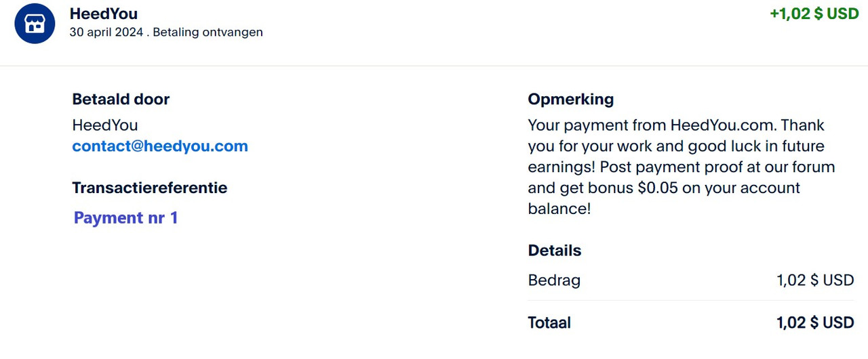Screen dimensions: 868x359
Task: Click the HeedYou merchant storefront icon
Action: 35,24
